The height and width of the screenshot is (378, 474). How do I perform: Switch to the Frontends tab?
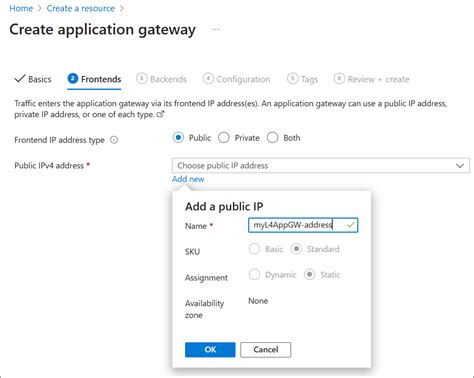[x=94, y=79]
